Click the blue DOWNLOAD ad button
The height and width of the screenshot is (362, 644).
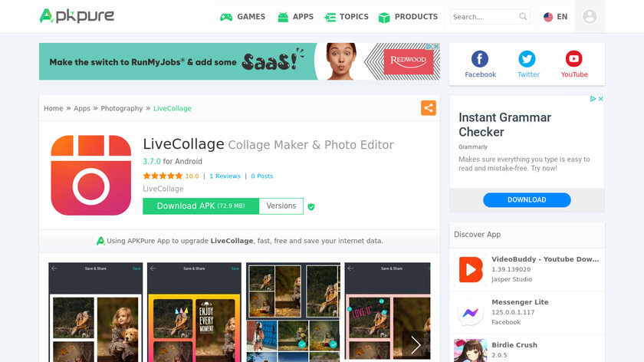527,199
